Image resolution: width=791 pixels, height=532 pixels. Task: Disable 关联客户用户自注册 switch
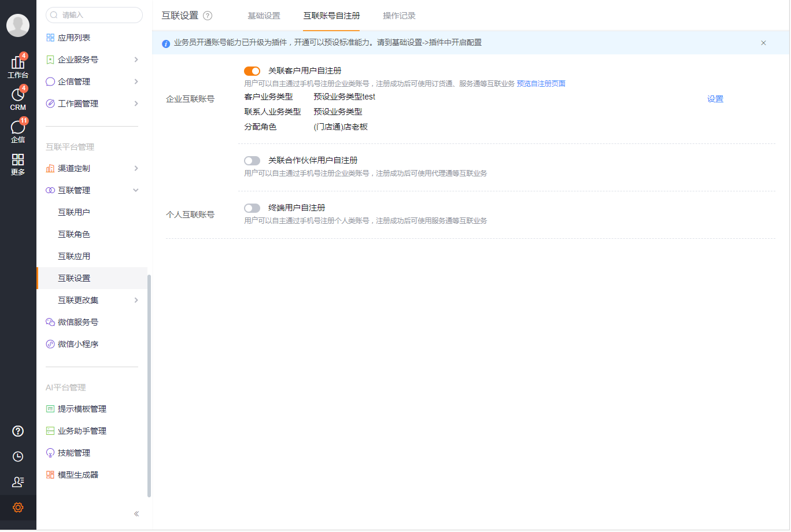pos(252,70)
